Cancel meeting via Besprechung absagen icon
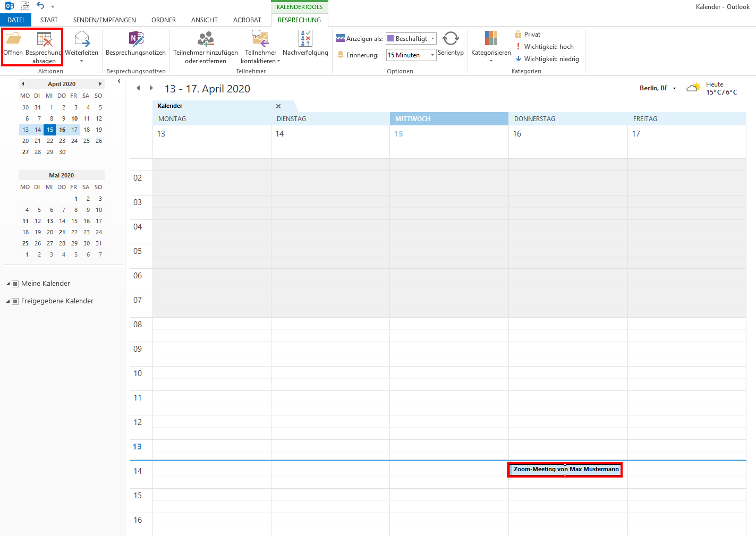The width and height of the screenshot is (756, 536). (x=44, y=39)
